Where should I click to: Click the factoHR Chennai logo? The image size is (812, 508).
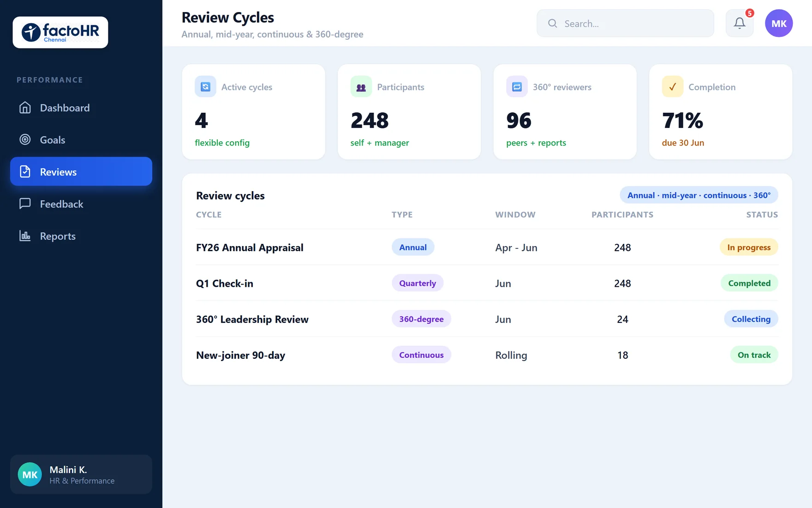click(x=60, y=32)
